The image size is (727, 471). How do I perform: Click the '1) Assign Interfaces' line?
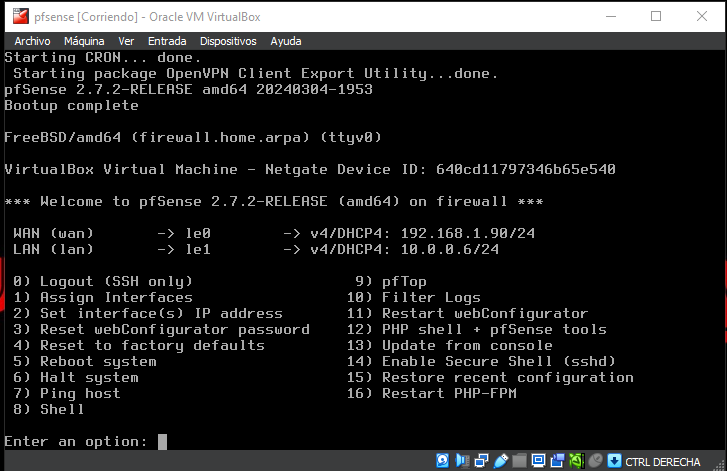102,297
